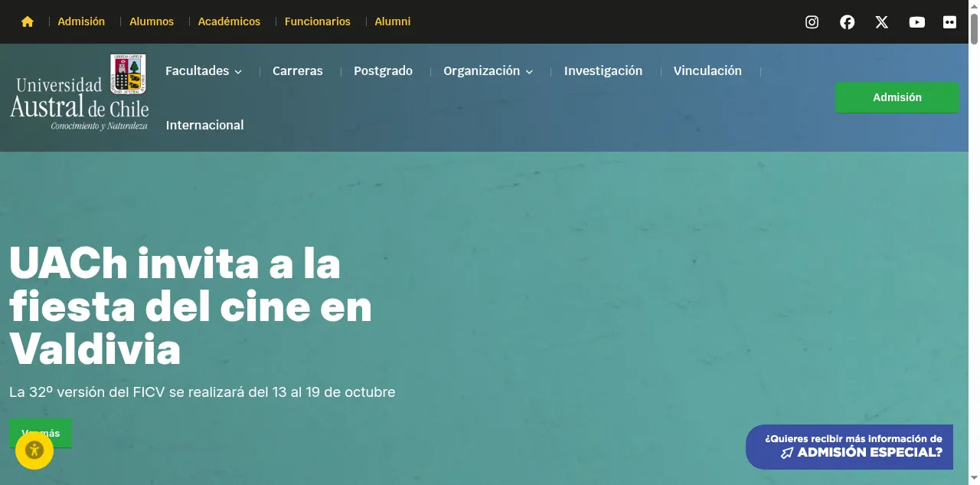980x485 pixels.
Task: Click the green Ver más button
Action: tap(41, 433)
